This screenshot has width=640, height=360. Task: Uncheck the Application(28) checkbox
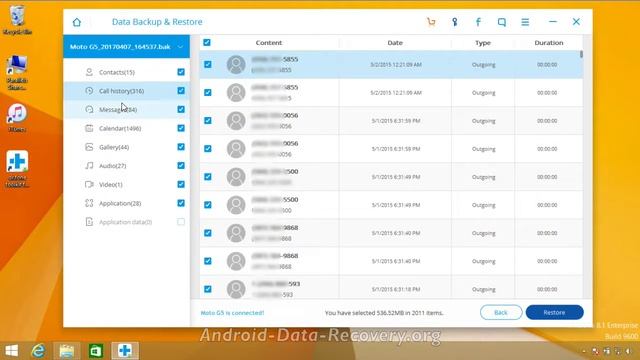pos(181,203)
